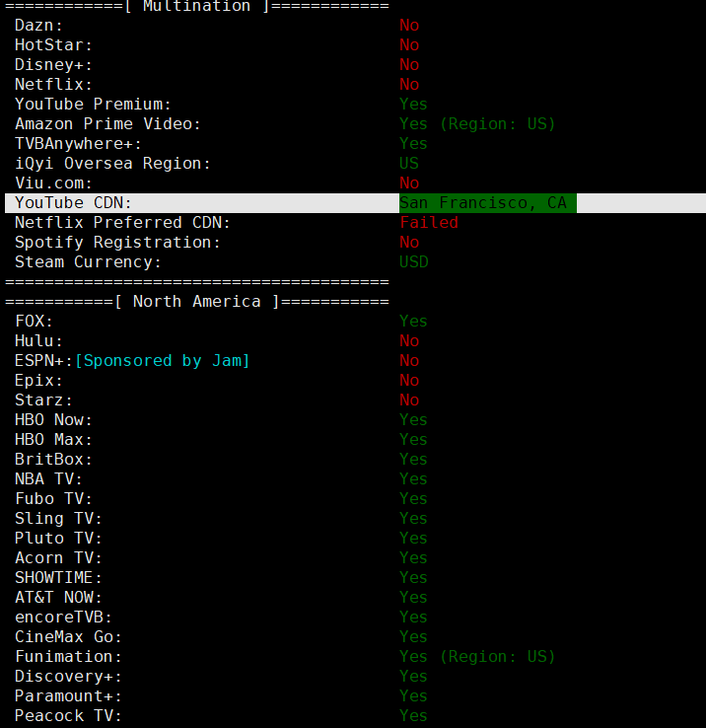The height and width of the screenshot is (728, 706).
Task: Select the "Netflix:" row label
Action: pyautogui.click(x=53, y=85)
